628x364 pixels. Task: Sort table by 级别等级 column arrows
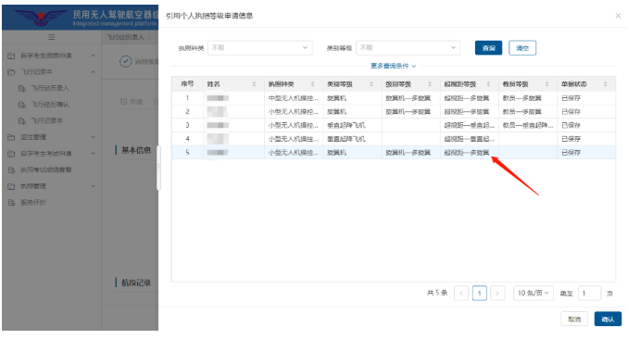[430, 84]
